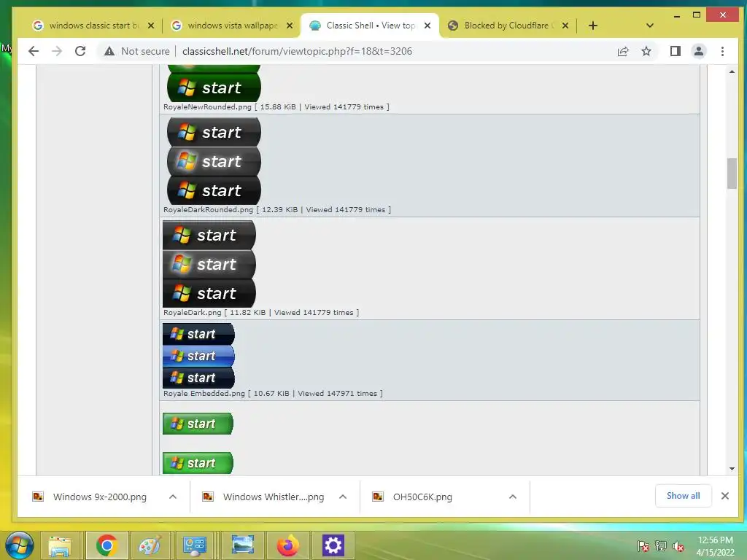Open the Windows Start orb
Screen dimensions: 747x560
tap(20, 545)
